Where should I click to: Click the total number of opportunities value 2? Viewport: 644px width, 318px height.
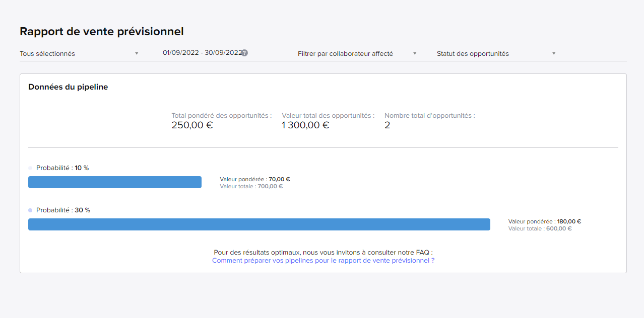click(387, 125)
